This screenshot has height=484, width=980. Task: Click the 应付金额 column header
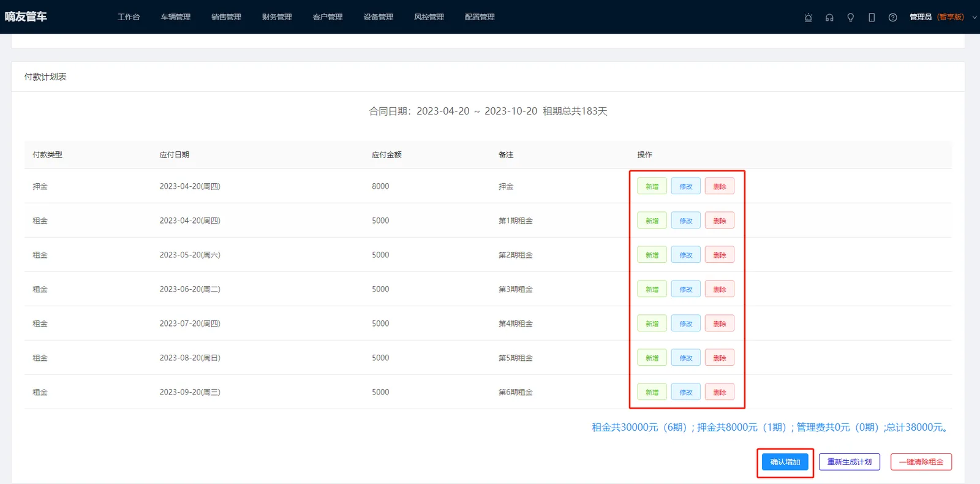(x=386, y=155)
